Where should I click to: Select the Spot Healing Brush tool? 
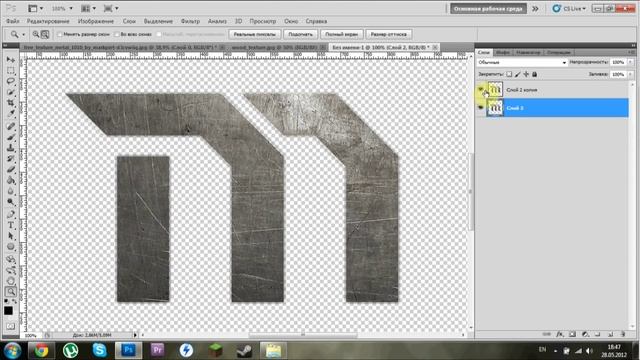pyautogui.click(x=10, y=126)
